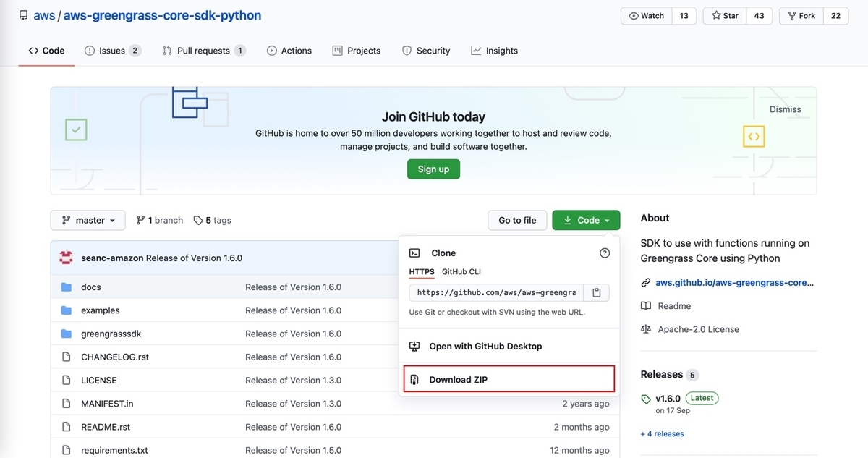Click the LICENSE file icon
868x458 pixels.
tap(67, 380)
